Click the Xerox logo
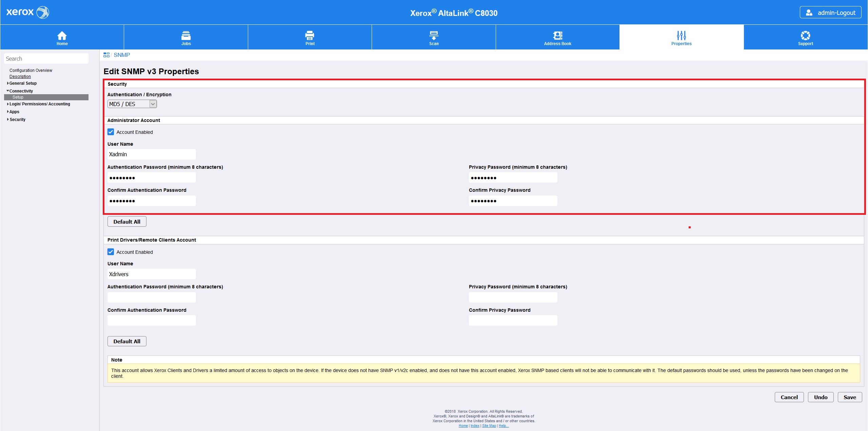The width and height of the screenshot is (868, 431). click(x=27, y=12)
